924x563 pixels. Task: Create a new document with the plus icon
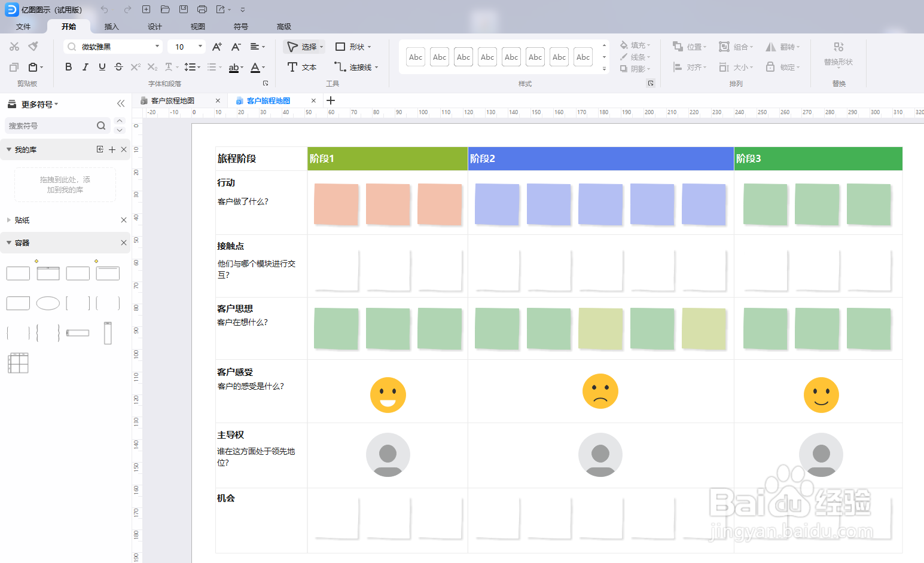tap(146, 10)
